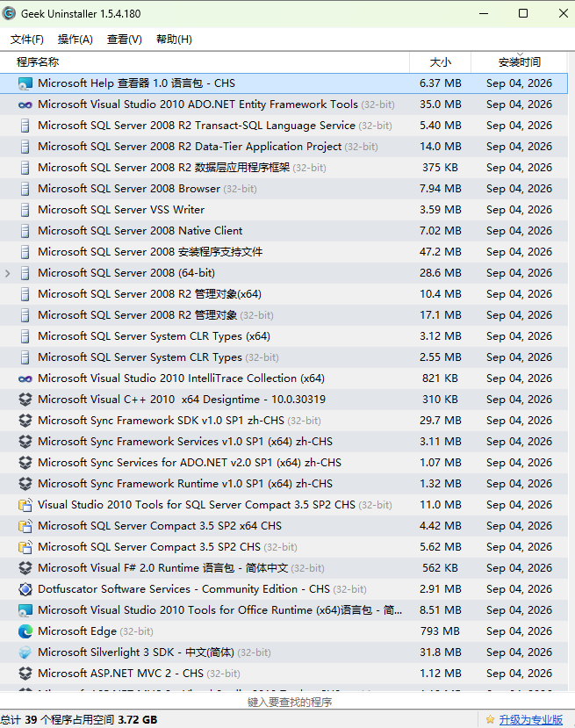Click the 375 KB size value
Viewport: 575px width, 728px height.
tap(440, 168)
